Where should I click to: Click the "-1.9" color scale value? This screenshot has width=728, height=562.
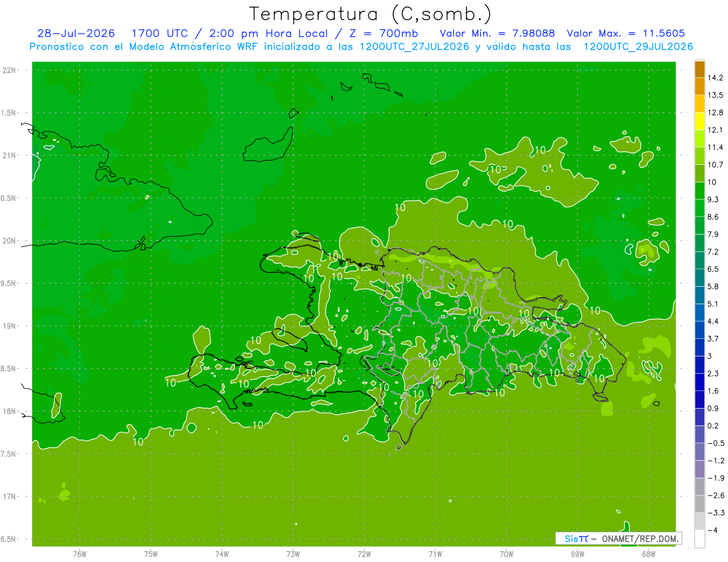tap(716, 478)
